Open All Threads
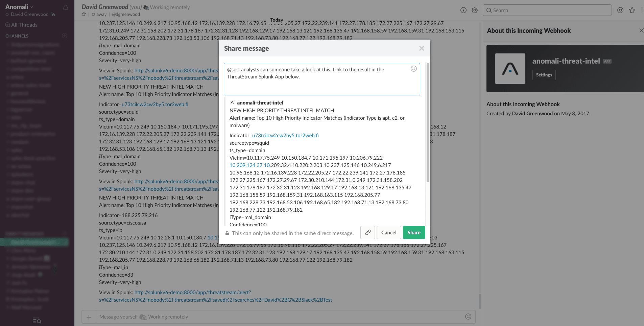This screenshot has width=644, height=326. coord(21,25)
